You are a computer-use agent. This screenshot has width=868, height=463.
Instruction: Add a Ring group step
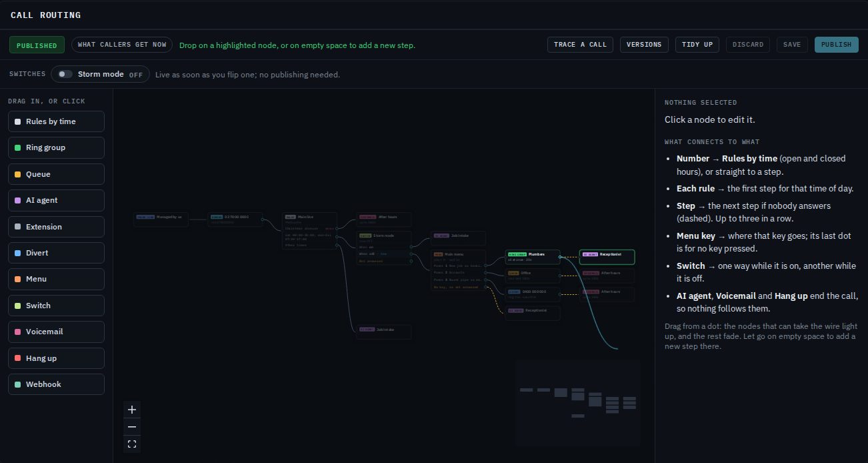(x=56, y=147)
